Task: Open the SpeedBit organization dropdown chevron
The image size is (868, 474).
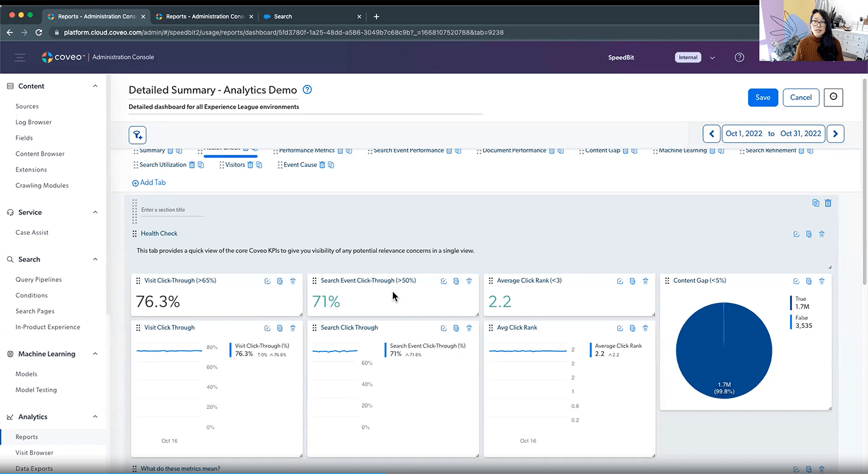Action: click(712, 58)
